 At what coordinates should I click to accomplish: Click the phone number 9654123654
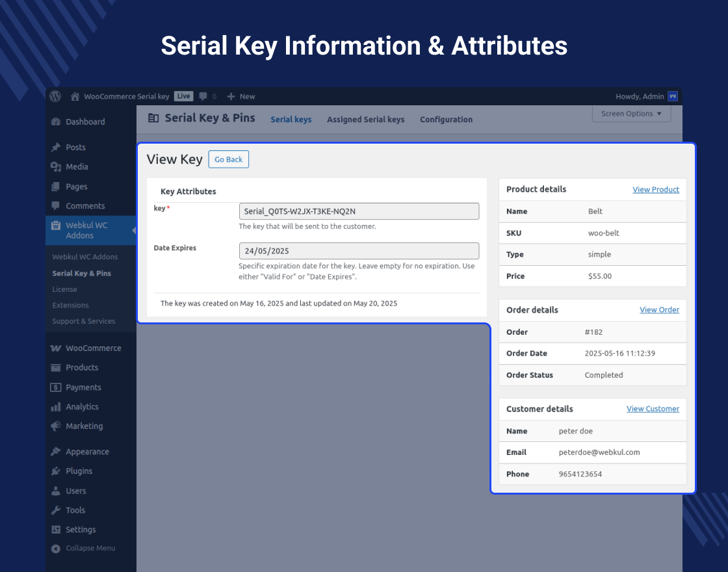click(x=580, y=474)
